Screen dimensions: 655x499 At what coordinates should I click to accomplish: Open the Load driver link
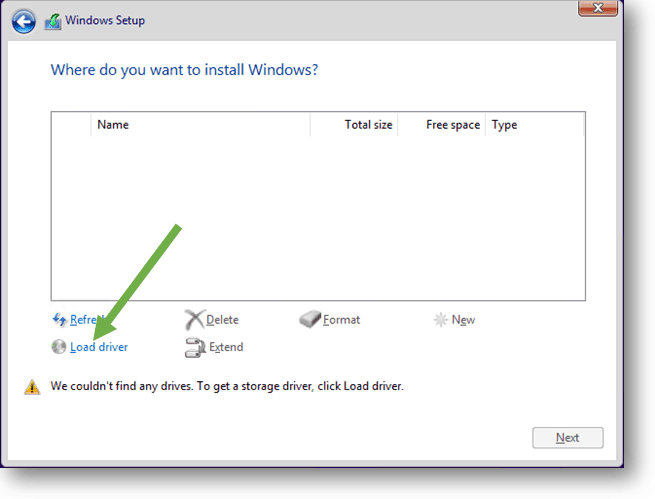pyautogui.click(x=99, y=347)
